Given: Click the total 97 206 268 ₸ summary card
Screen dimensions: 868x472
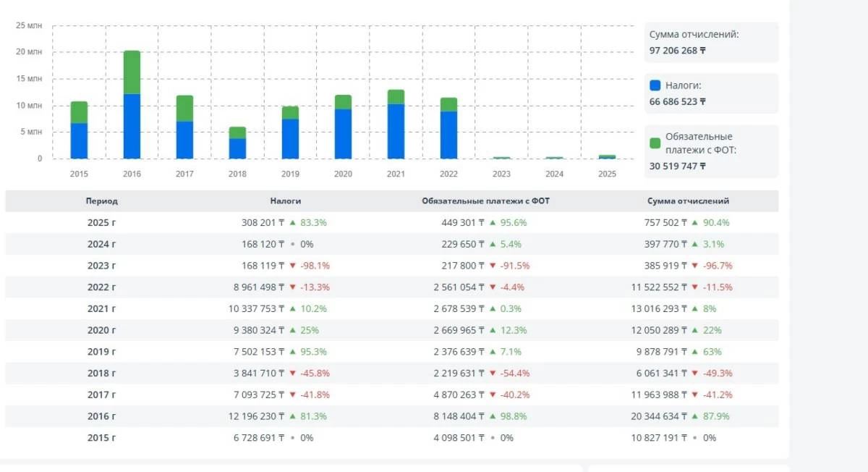Looking at the screenshot, I should pos(711,43).
